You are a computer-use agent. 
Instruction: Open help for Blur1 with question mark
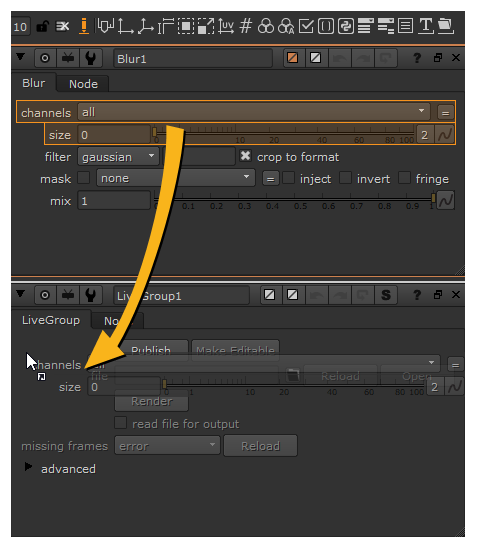[417, 58]
